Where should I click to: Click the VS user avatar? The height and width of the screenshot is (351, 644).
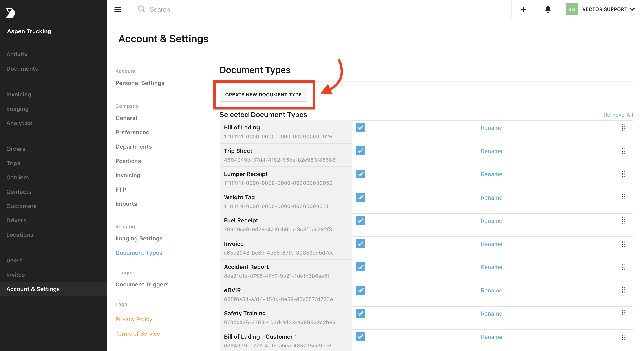(x=571, y=9)
